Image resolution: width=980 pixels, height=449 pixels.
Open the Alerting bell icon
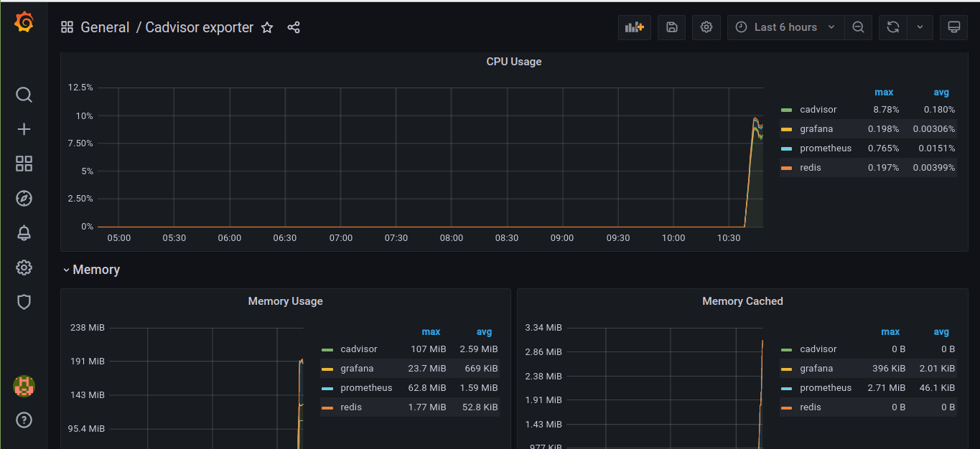coord(24,232)
